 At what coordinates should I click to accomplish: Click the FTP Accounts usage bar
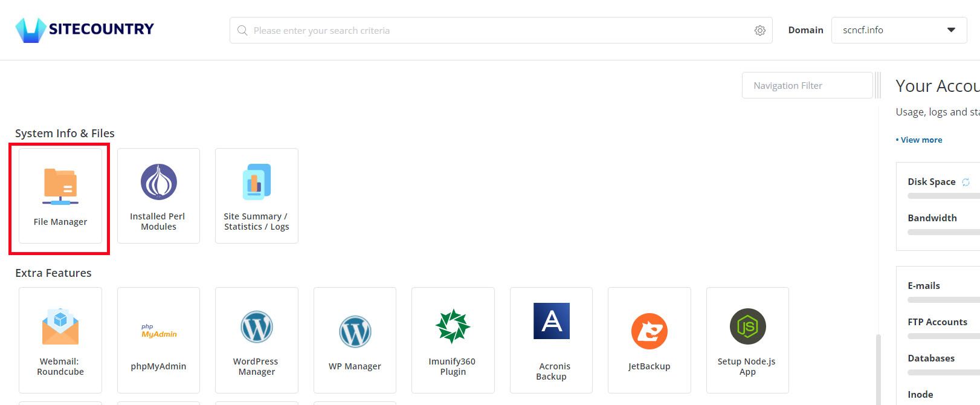[x=944, y=336]
